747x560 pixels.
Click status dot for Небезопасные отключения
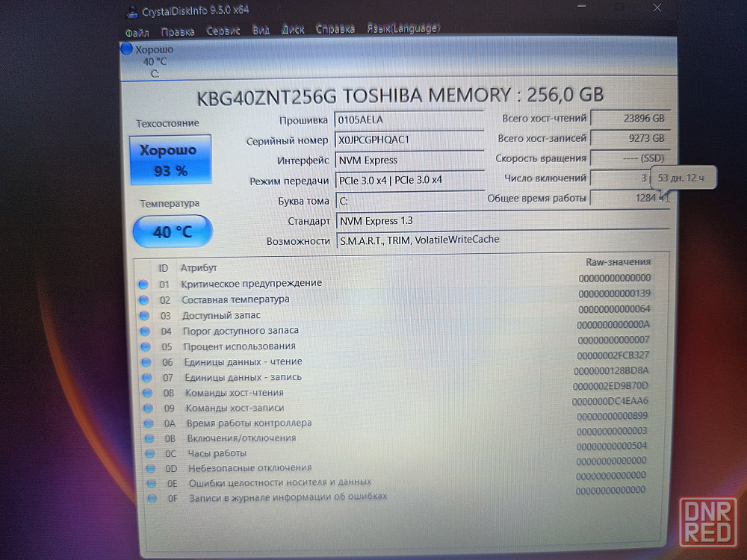coord(151,469)
